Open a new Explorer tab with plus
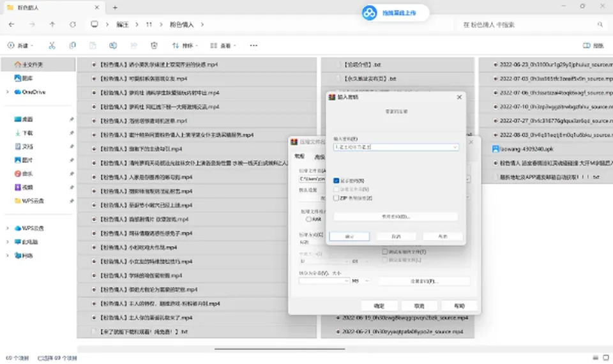This screenshot has width=613, height=364. pos(115,8)
